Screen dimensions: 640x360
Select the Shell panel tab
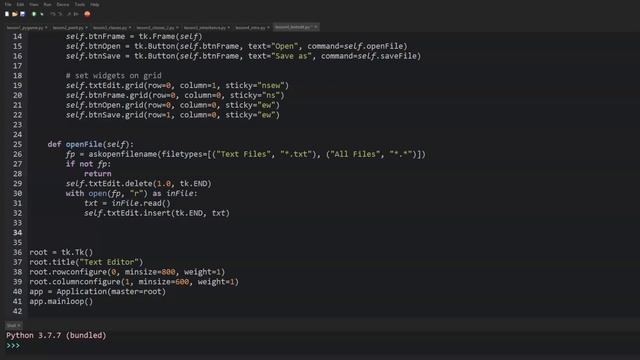point(13,326)
